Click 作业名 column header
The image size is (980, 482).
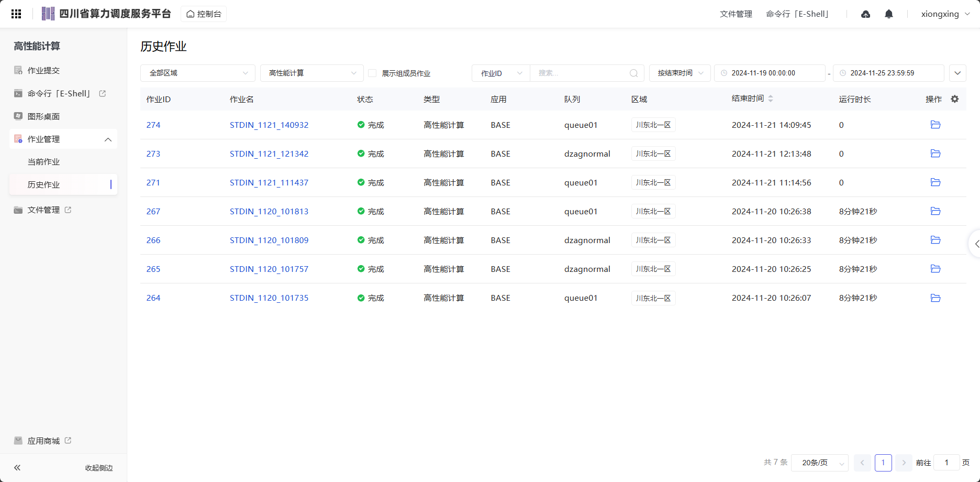point(242,99)
